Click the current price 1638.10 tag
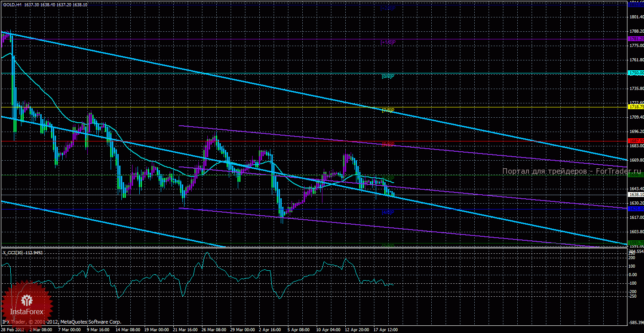 (636, 195)
